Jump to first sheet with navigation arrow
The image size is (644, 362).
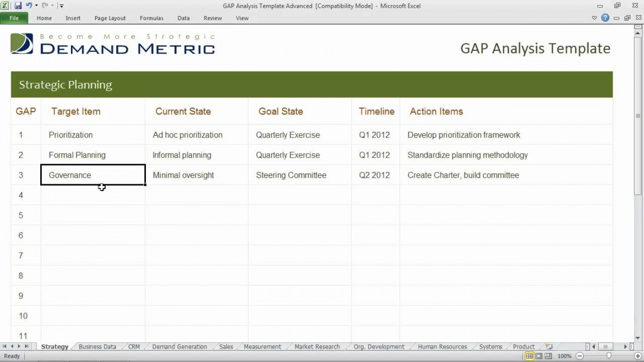[x=5, y=347]
